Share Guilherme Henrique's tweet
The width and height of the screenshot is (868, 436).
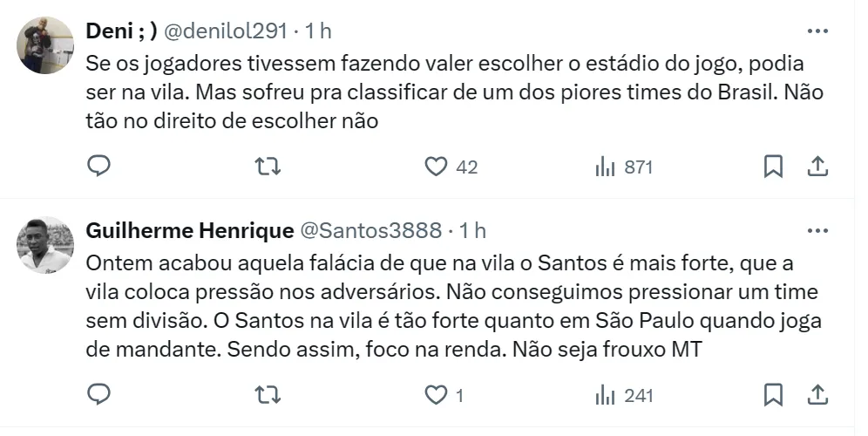click(x=817, y=395)
